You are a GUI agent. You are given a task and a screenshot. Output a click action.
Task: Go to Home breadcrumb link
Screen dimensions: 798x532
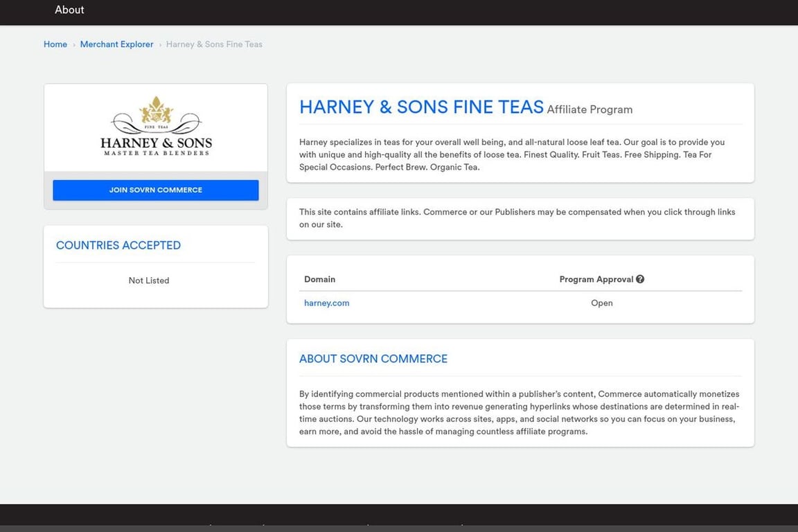click(55, 44)
